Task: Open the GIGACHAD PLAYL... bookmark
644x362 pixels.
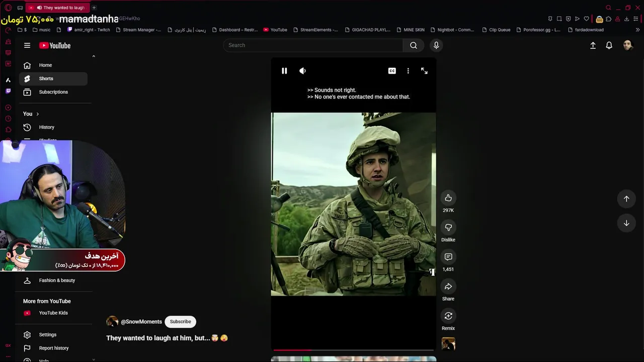Action: click(367, 30)
